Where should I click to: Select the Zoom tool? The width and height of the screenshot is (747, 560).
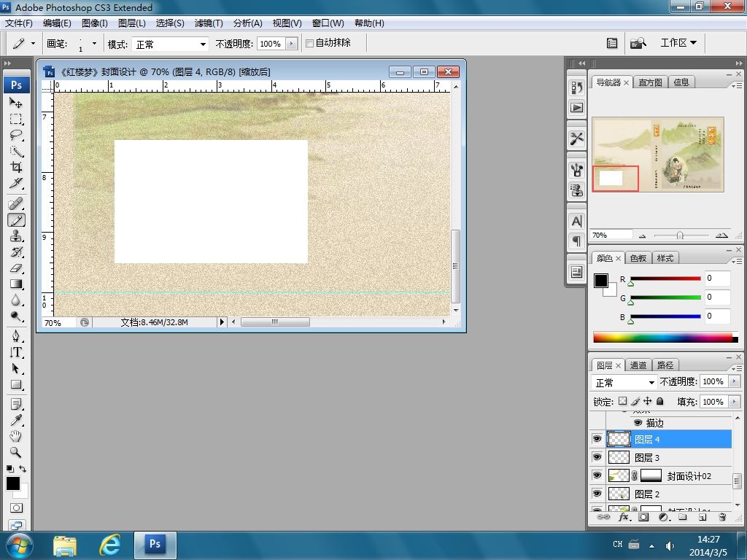[16, 452]
